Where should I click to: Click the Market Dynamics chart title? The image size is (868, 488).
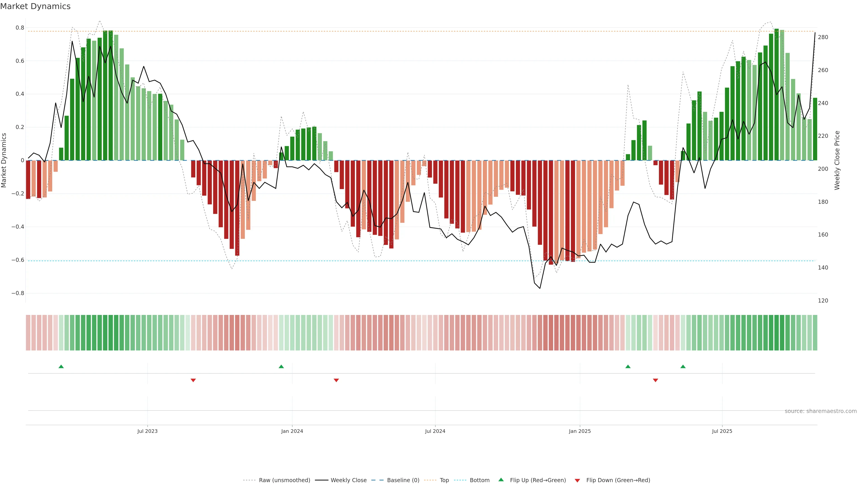[x=35, y=6]
